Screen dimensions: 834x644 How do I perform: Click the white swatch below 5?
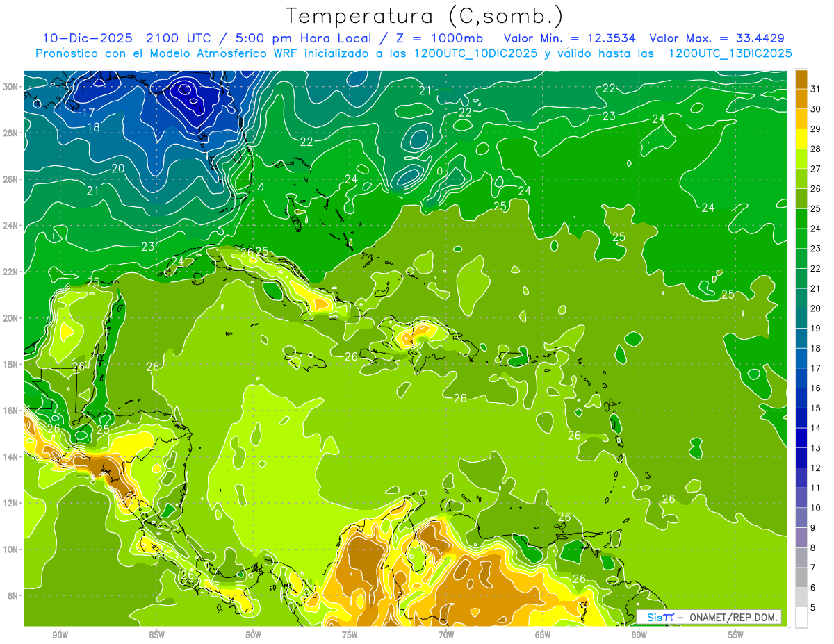(801, 618)
